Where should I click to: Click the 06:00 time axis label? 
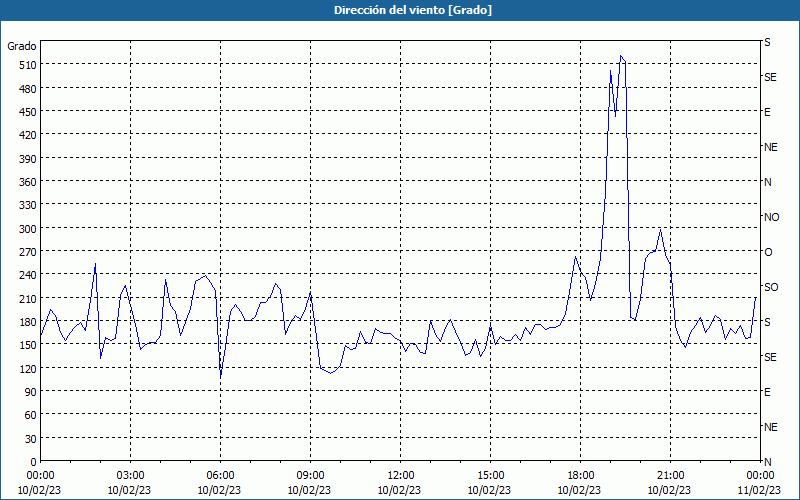[220, 476]
